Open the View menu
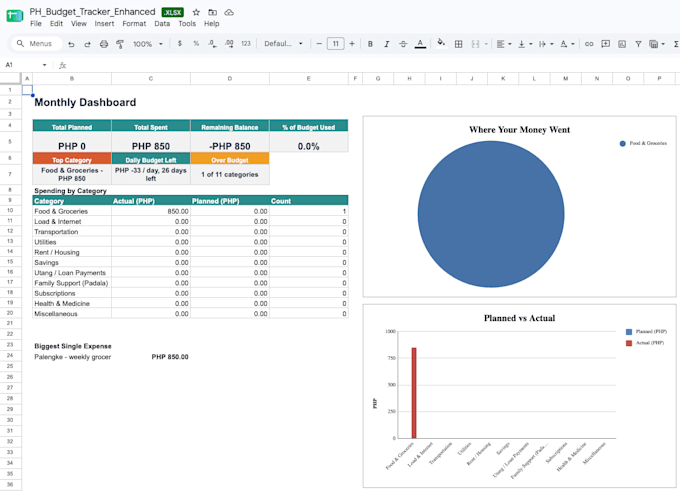Screen dimensions: 680x491 [78, 23]
